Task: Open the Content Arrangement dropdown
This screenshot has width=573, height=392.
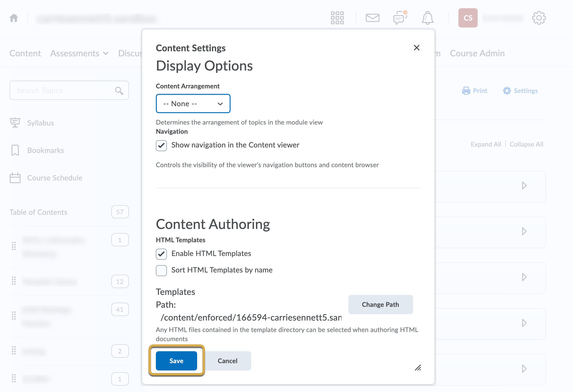Action: [193, 103]
